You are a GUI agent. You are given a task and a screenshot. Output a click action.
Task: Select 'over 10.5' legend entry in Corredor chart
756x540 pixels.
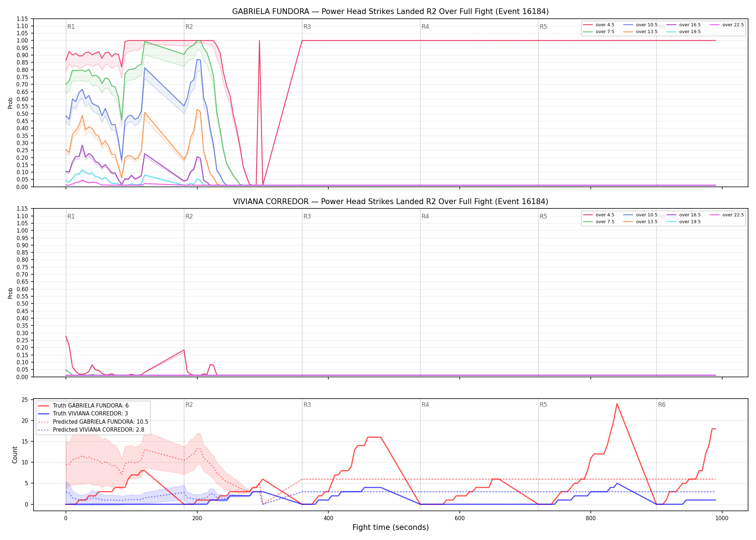click(x=640, y=215)
